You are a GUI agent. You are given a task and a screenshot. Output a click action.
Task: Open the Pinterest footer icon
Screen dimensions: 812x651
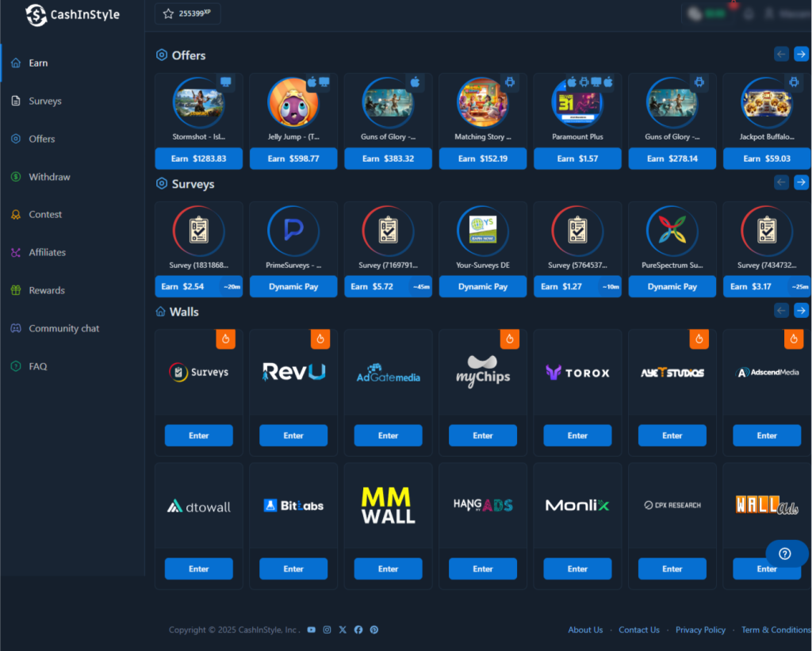pos(374,630)
